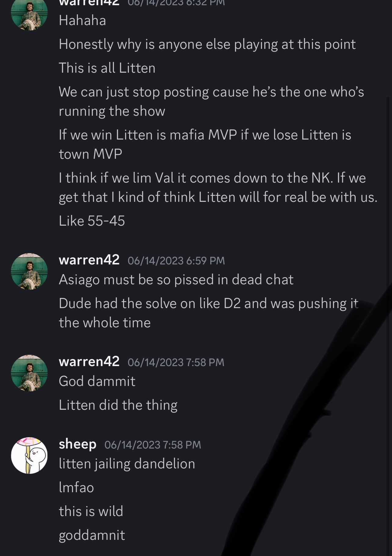Select the "this is wild" message
Viewport: 392px width, 556px height.
coord(91,511)
